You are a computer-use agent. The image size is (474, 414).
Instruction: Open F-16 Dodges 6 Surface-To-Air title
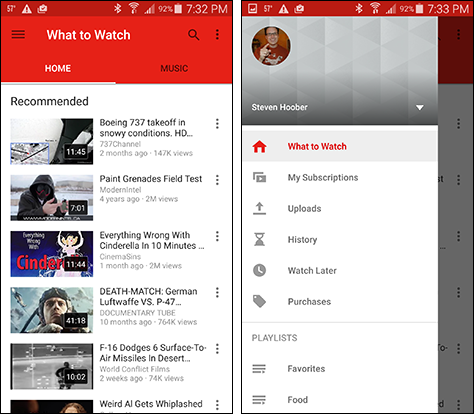click(x=153, y=353)
